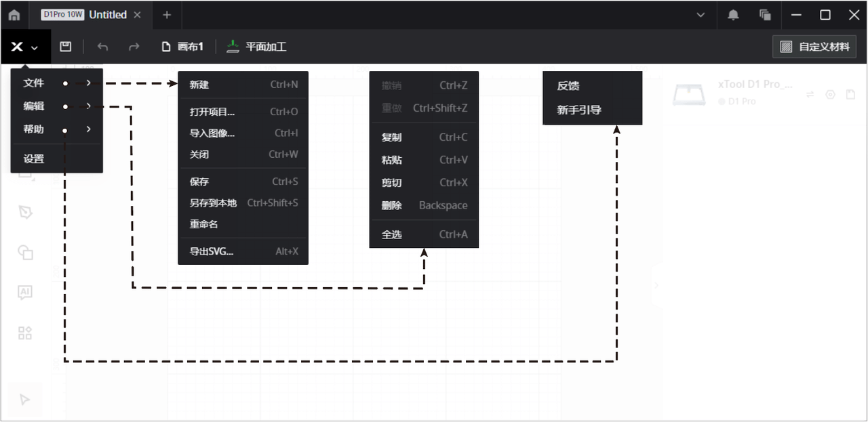Choose 全选 in the edit submenu
868x422 pixels.
click(x=424, y=234)
